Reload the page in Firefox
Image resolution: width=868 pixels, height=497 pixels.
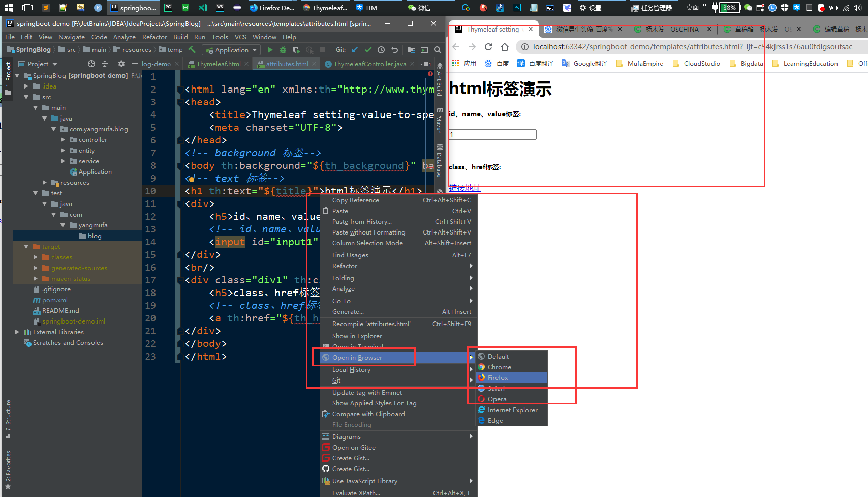tap(488, 46)
